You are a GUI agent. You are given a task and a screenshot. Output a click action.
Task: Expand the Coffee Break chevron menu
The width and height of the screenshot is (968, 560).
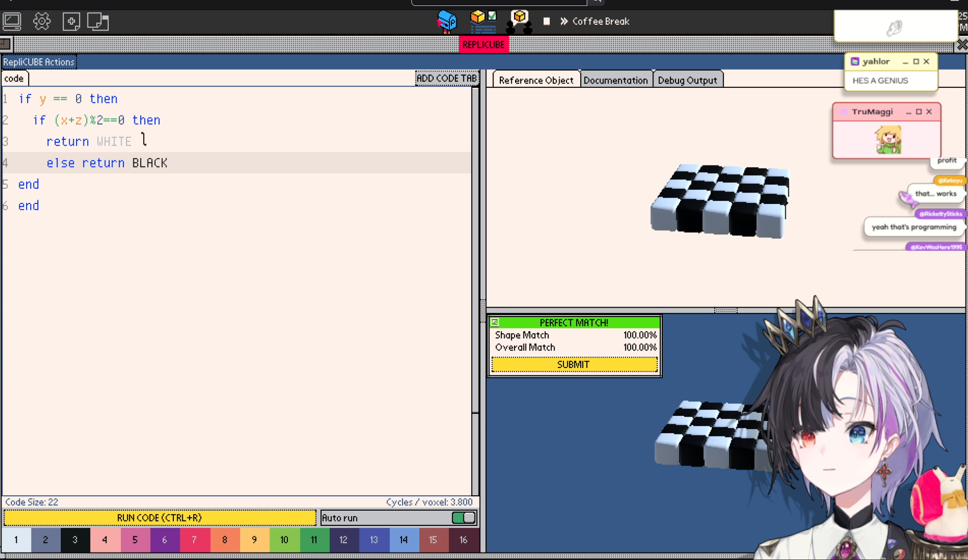[564, 21]
